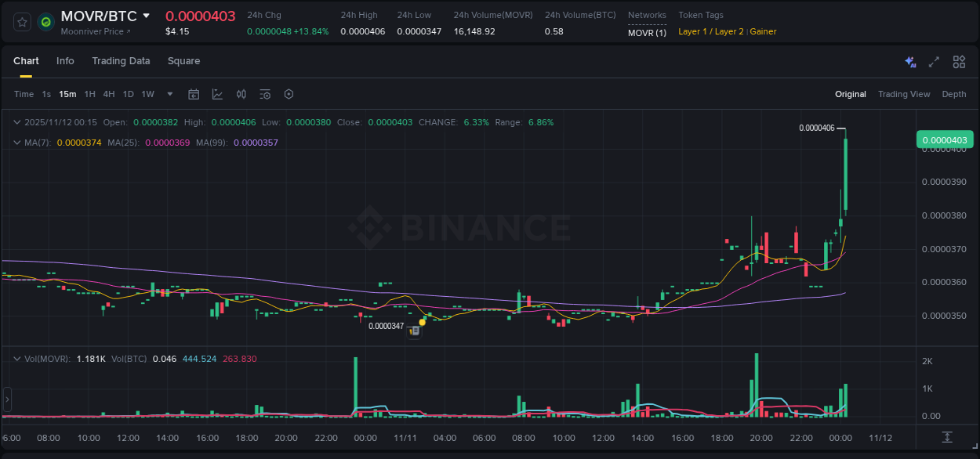Switch to the Trading Data tab

pos(121,61)
